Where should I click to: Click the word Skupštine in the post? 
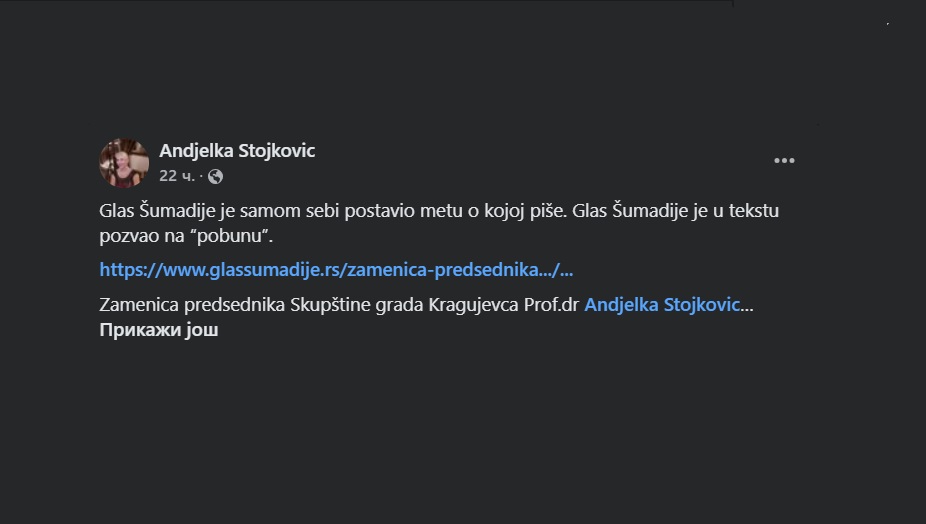click(323, 305)
